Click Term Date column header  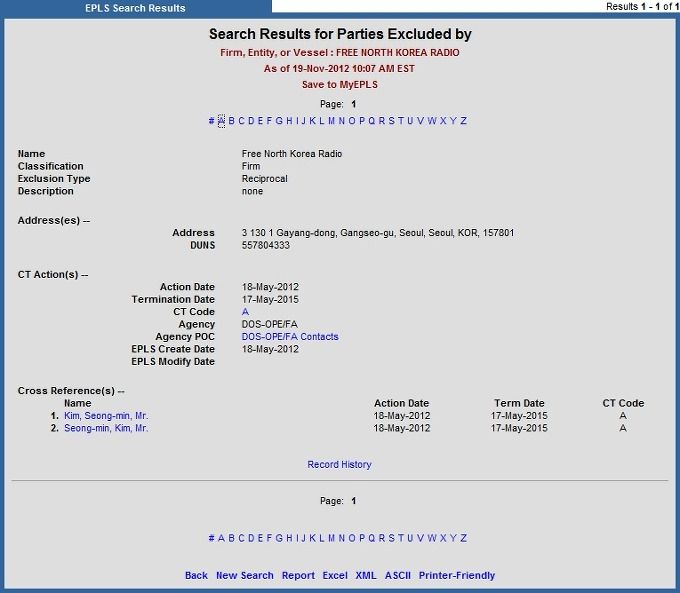tap(519, 403)
